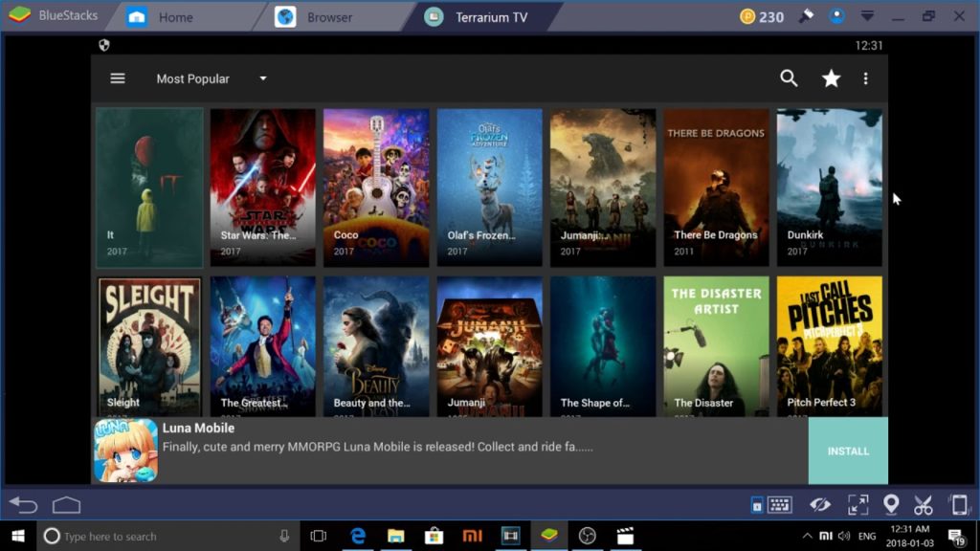Open Windows Task View

point(319,536)
